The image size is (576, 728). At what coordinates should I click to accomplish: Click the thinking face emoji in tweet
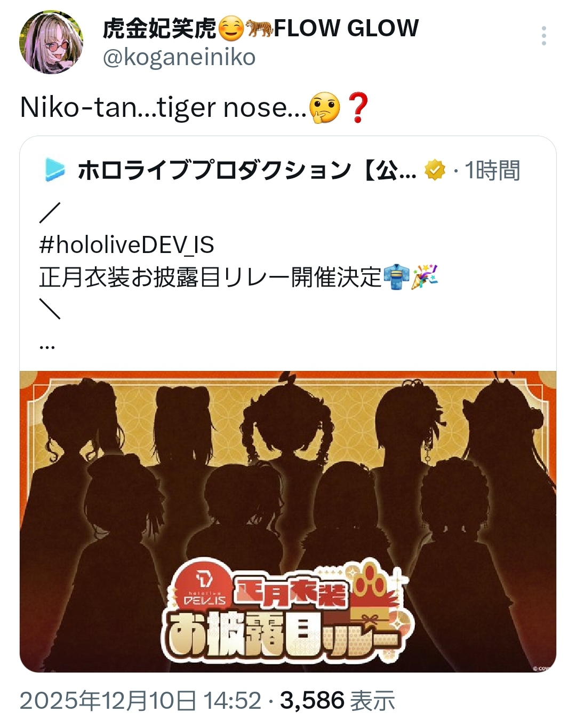[324, 107]
